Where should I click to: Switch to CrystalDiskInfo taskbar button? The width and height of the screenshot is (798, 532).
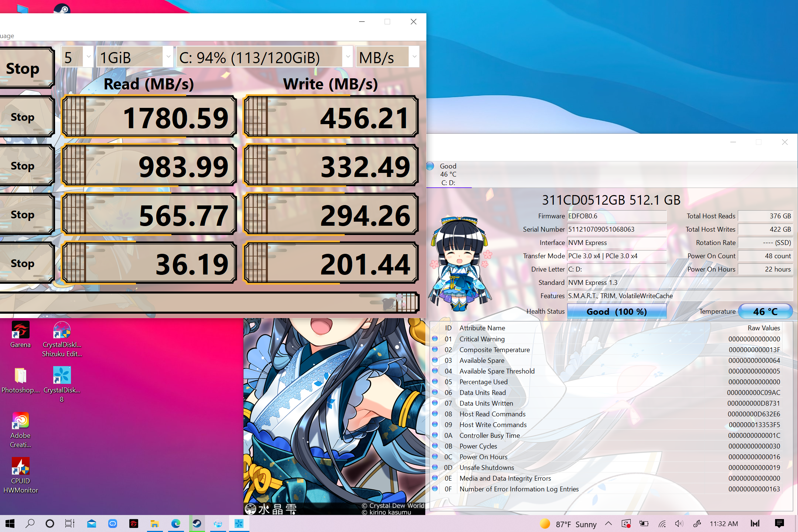pos(218,524)
